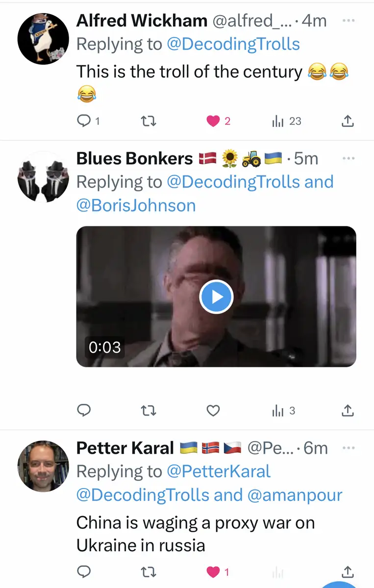Share Alfred Wickham's tweet
374x588 pixels.
tap(347, 121)
